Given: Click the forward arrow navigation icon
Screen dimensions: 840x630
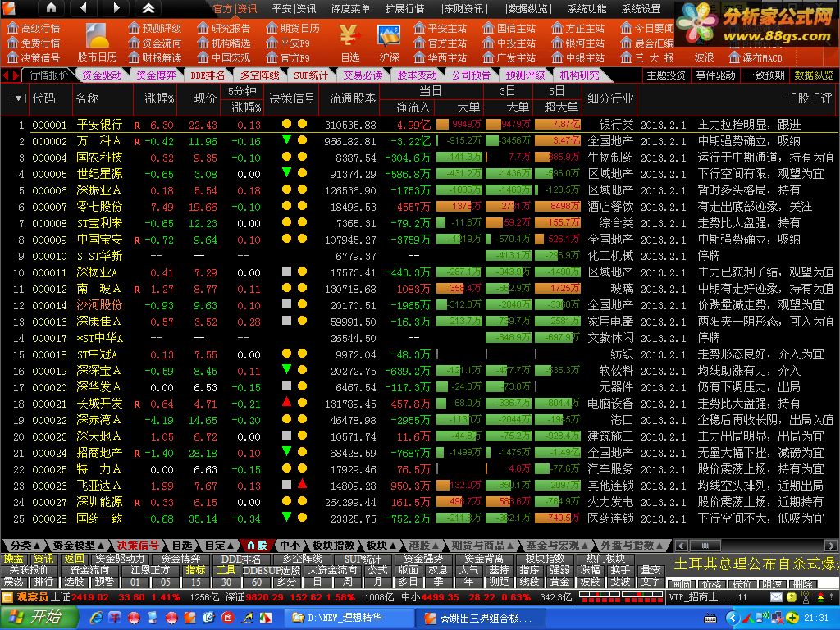Looking at the screenshot, I should 116,8.
